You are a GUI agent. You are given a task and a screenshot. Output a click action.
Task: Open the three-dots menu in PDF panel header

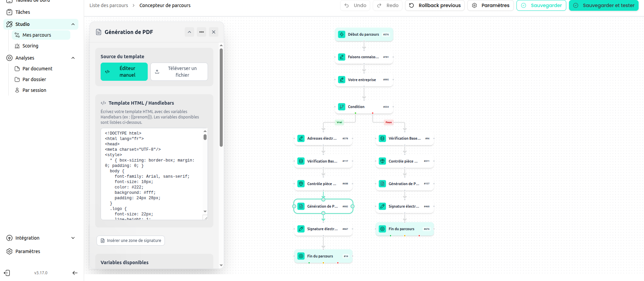point(202,32)
